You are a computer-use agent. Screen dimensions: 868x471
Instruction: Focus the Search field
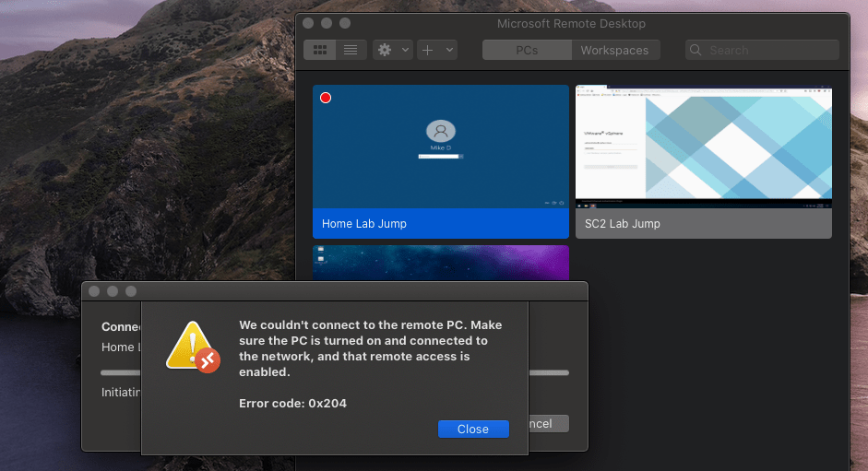coord(762,50)
